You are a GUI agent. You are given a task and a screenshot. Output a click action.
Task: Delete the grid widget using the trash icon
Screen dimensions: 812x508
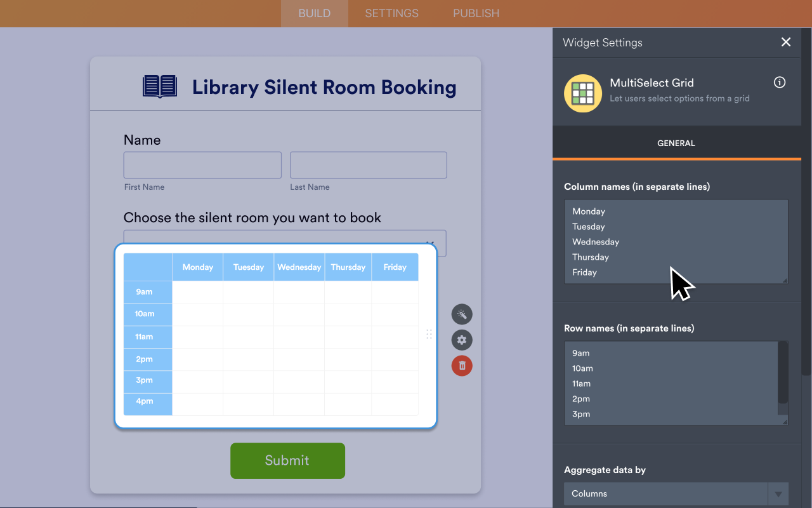[x=461, y=365]
